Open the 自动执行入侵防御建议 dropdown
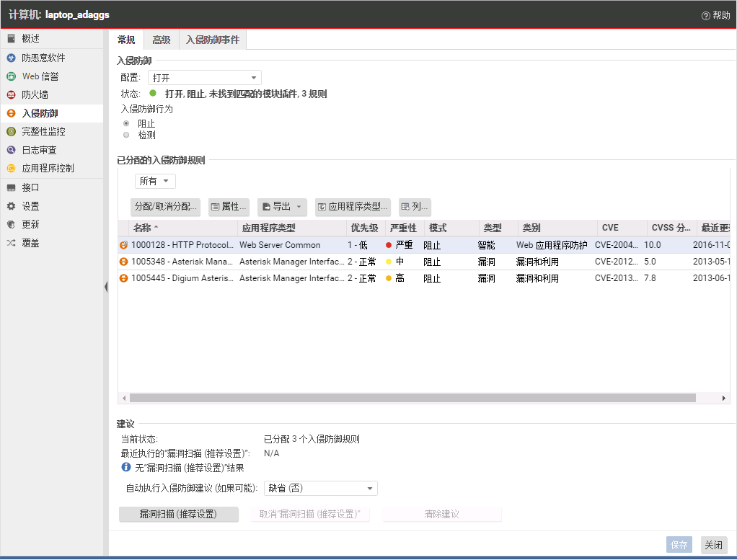The height and width of the screenshot is (560, 737). click(320, 489)
